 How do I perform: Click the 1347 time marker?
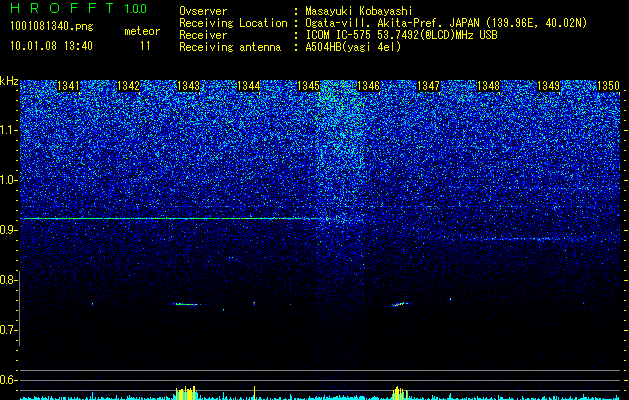pos(428,86)
